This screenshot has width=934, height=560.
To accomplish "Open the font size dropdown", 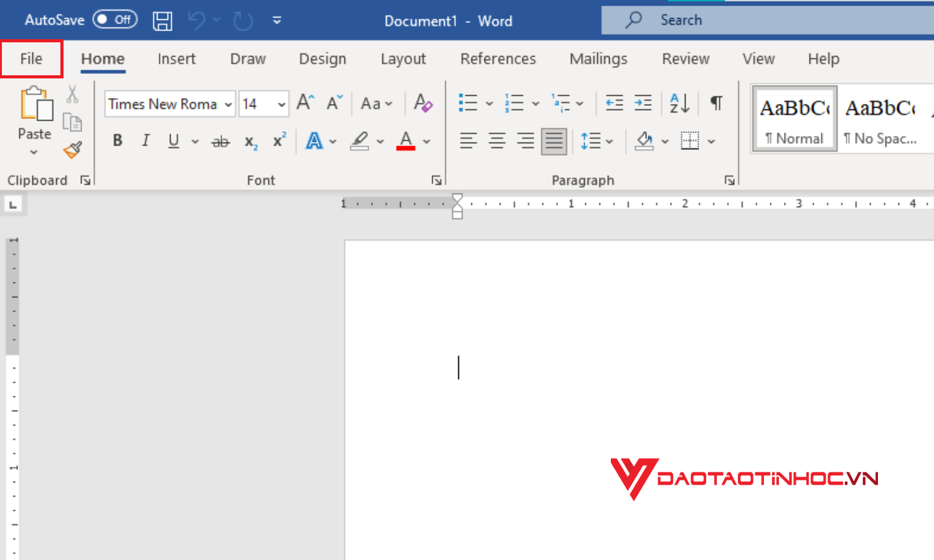I will 281,105.
